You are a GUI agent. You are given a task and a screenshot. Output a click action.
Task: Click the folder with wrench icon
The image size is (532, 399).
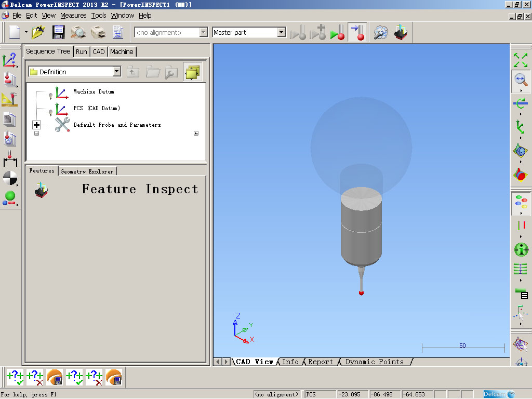(x=171, y=72)
